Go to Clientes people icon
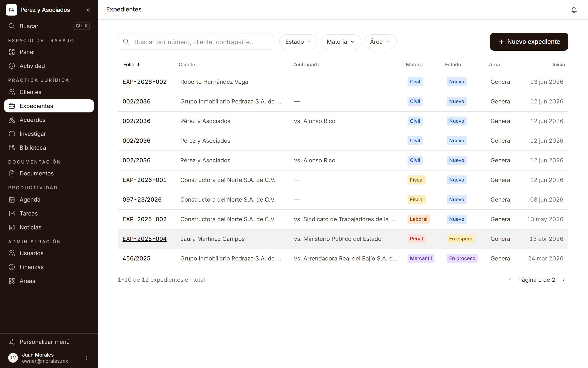This screenshot has width=588, height=368. point(12,92)
